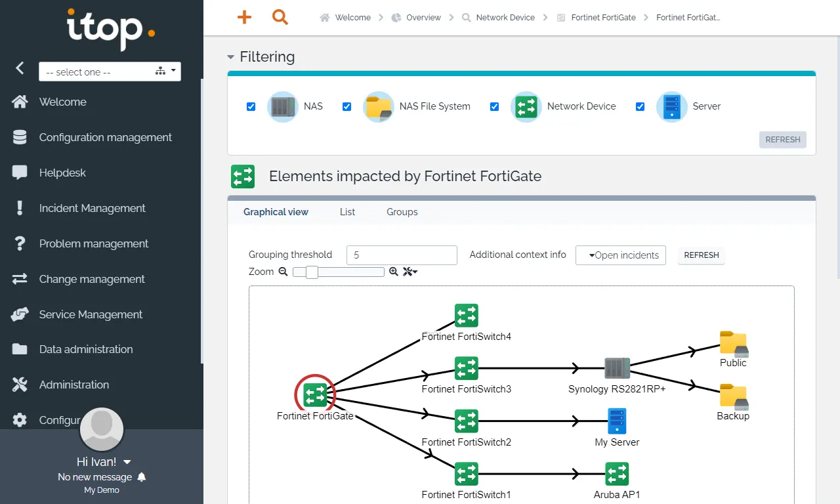Open the graph tools wrench dropdown

point(410,272)
